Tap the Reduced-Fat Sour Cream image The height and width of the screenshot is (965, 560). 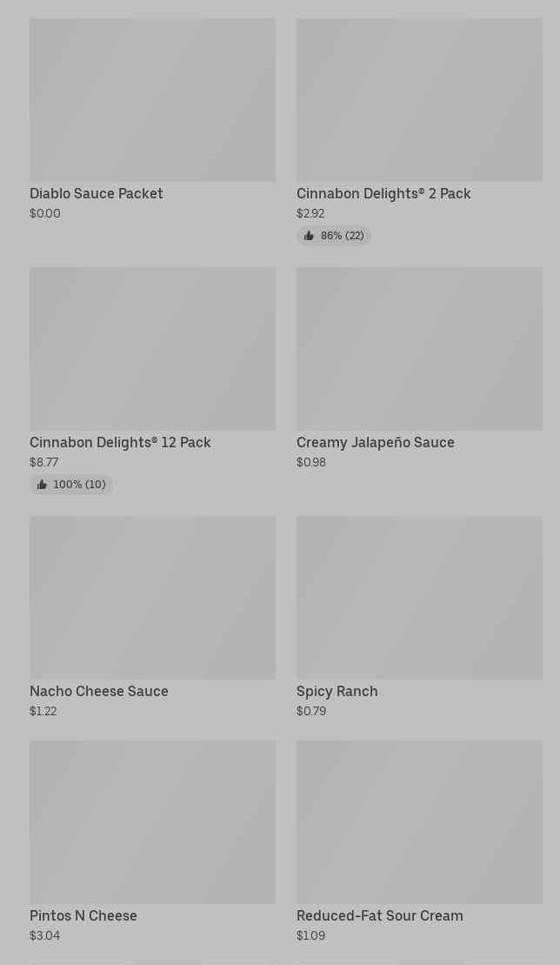point(419,822)
